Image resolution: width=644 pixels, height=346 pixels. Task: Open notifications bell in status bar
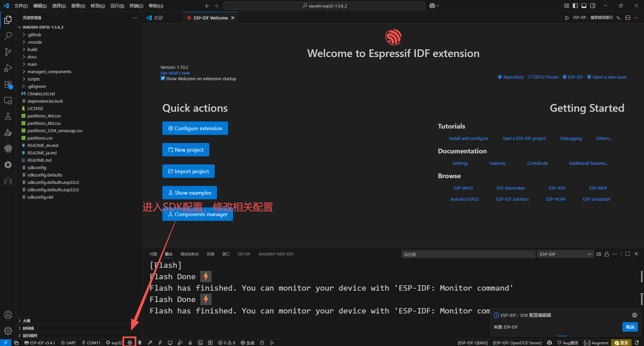click(x=637, y=343)
